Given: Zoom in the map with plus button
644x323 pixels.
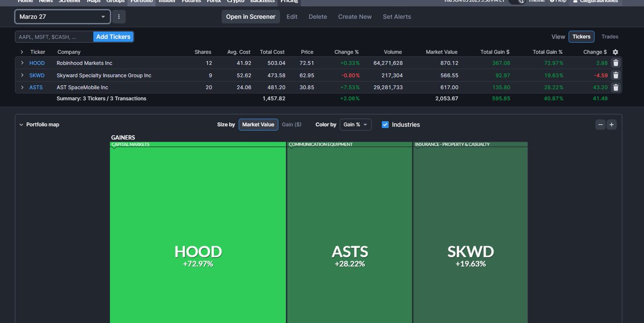Looking at the screenshot, I should pos(611,125).
